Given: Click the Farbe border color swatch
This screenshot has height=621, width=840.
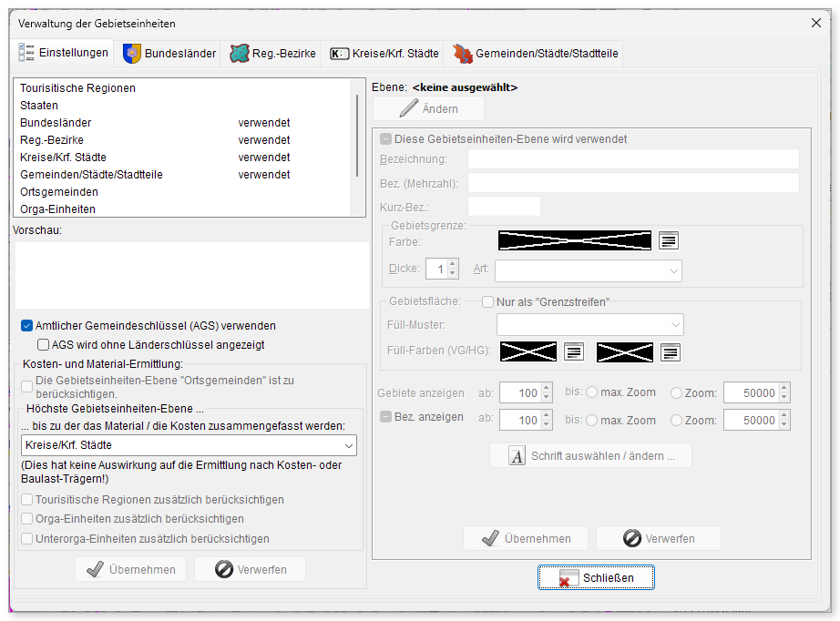Looking at the screenshot, I should (x=575, y=241).
